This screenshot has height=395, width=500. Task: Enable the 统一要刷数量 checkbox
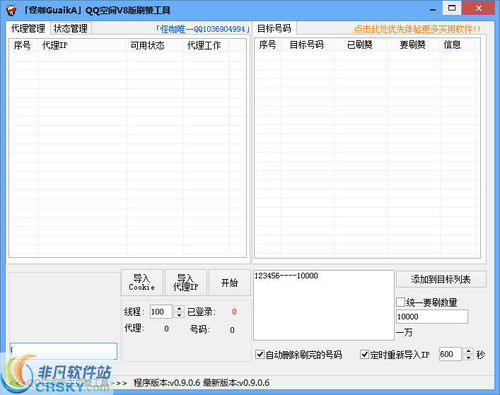(x=401, y=302)
